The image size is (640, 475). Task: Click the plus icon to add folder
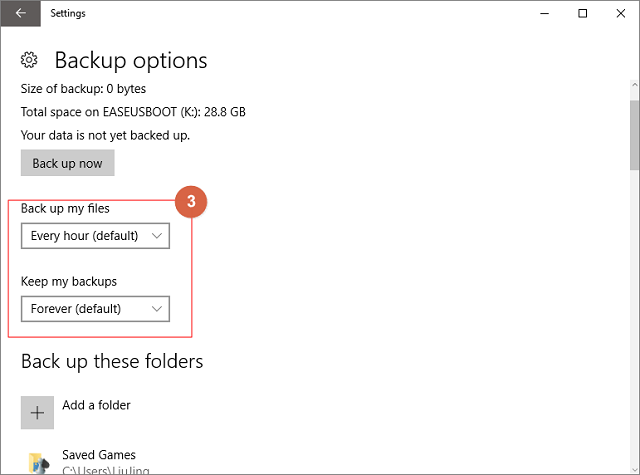pyautogui.click(x=37, y=413)
